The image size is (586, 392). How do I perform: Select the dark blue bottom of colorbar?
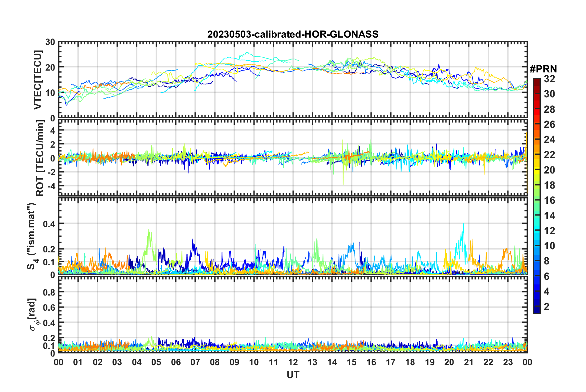click(536, 311)
